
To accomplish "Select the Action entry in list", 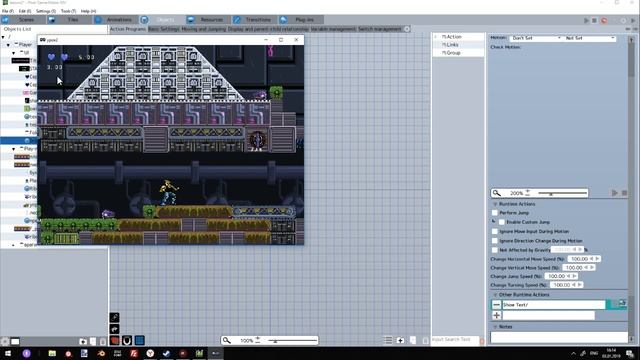I will (x=458, y=37).
